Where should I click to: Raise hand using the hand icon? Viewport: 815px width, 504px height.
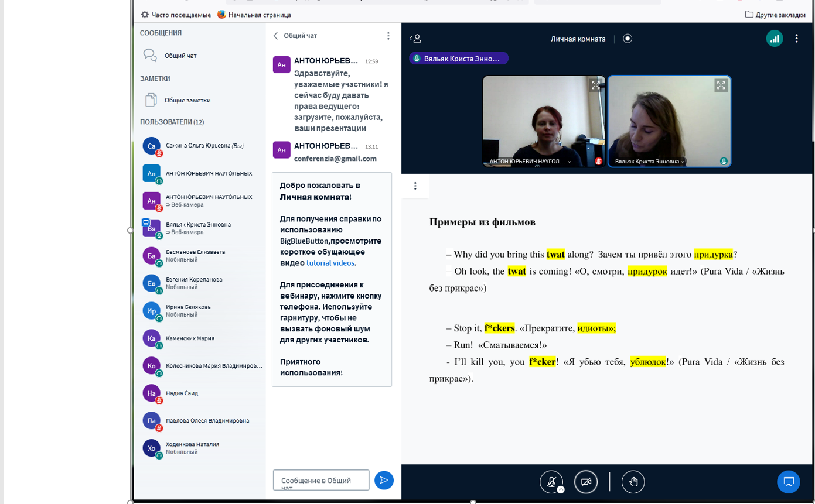tap(633, 482)
